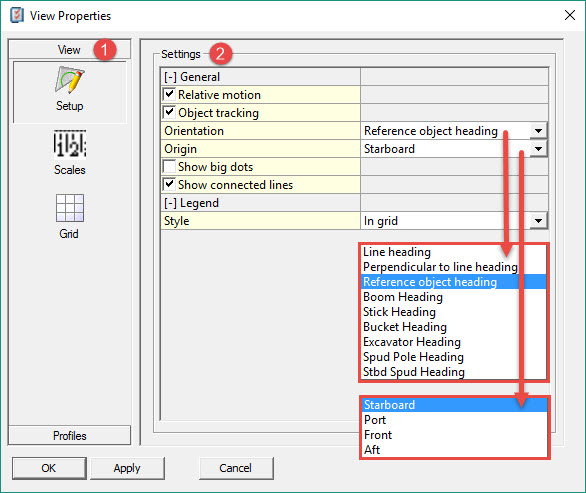This screenshot has height=493, width=586.
Task: Choose Excavator Heading option
Action: pos(453,342)
